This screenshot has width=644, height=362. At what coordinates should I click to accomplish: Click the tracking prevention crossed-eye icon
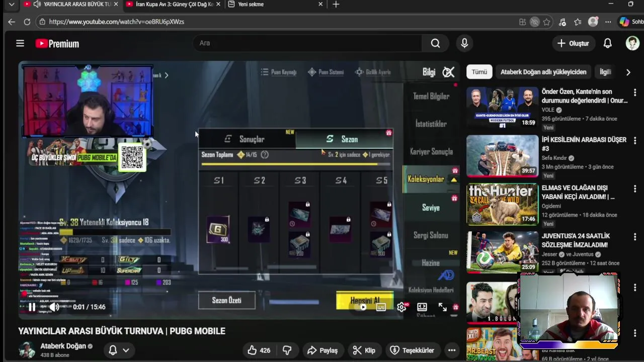pos(534,22)
